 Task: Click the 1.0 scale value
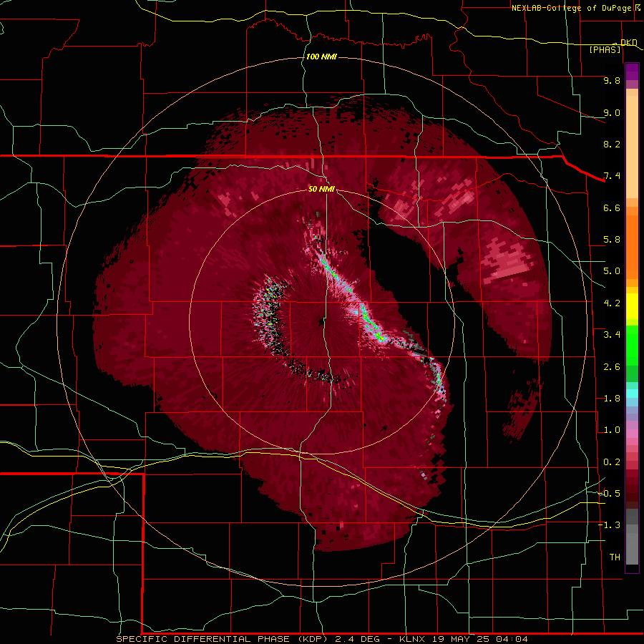click(612, 430)
